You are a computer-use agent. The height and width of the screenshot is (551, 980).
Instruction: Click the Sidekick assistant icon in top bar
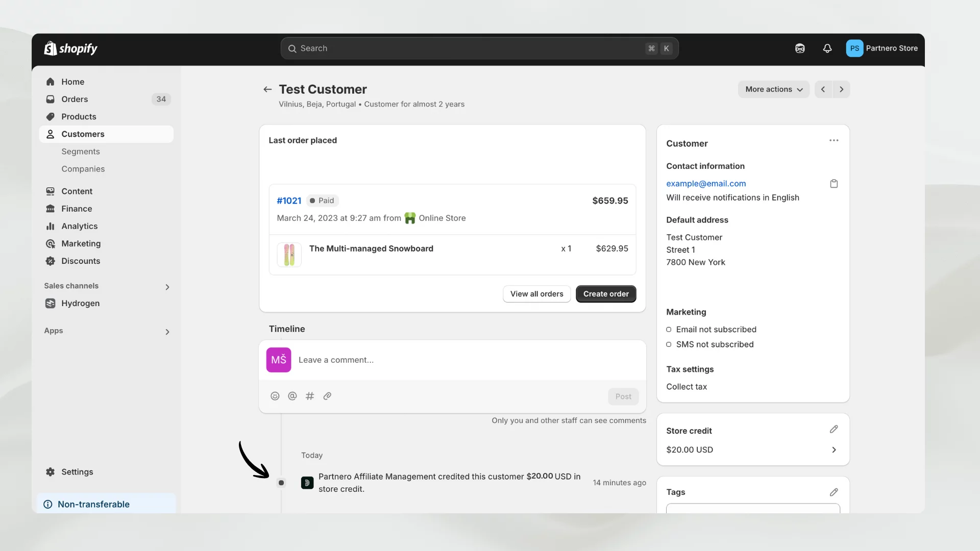point(800,48)
